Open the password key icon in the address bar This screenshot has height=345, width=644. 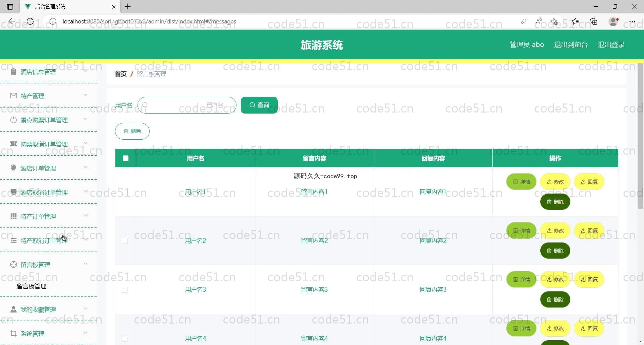(x=524, y=21)
